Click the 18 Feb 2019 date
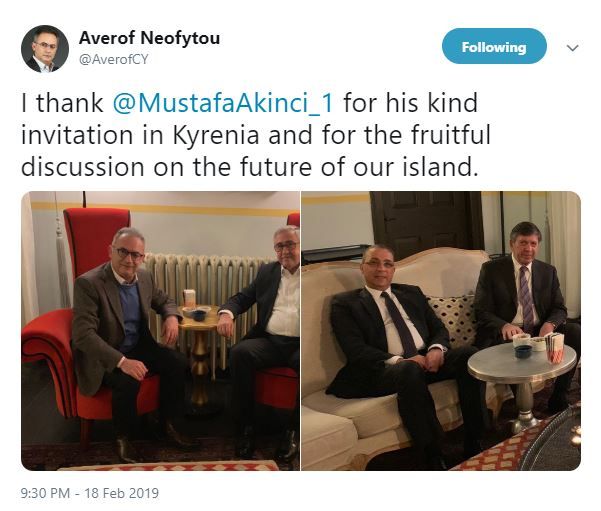The width and height of the screenshot is (601, 511). click(122, 493)
